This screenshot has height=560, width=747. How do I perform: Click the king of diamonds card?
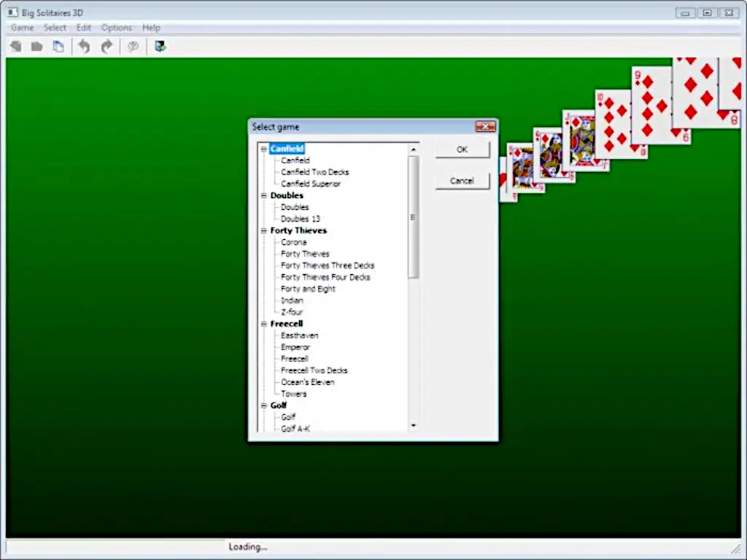[x=519, y=168]
